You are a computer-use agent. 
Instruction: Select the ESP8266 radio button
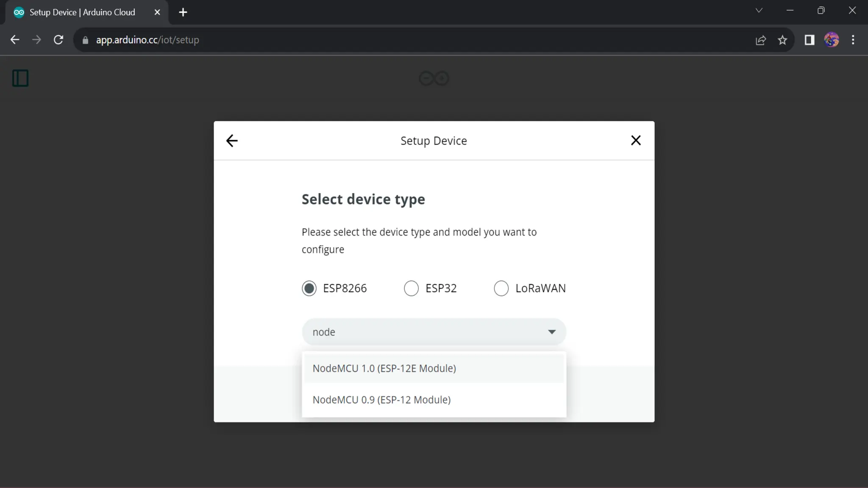(309, 288)
